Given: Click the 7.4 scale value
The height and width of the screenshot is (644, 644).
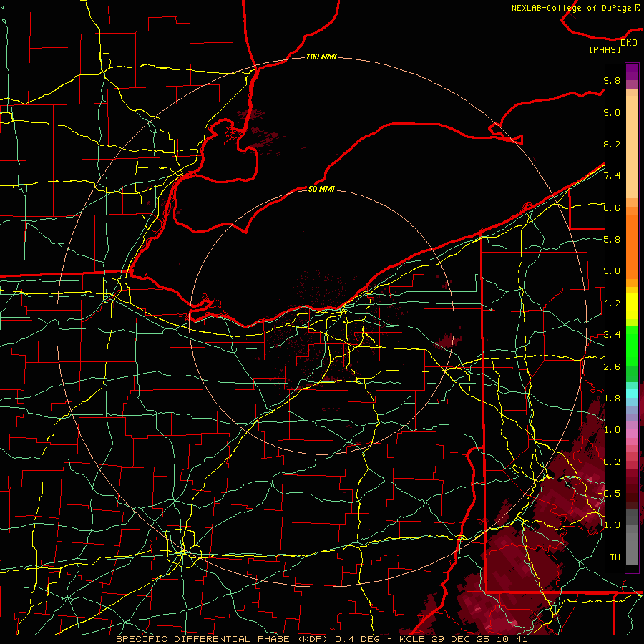Looking at the screenshot, I should 612,176.
